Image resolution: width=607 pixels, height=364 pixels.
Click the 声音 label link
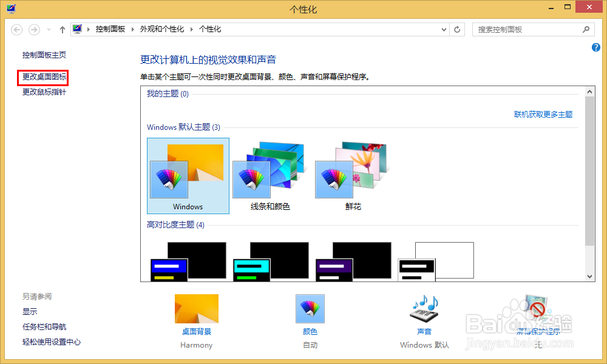point(424,331)
